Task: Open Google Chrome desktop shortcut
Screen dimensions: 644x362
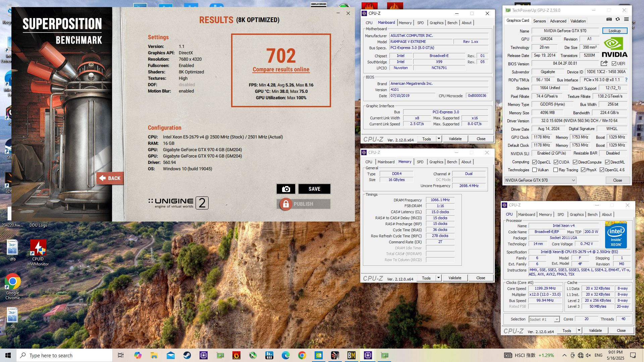Action: 13,287
